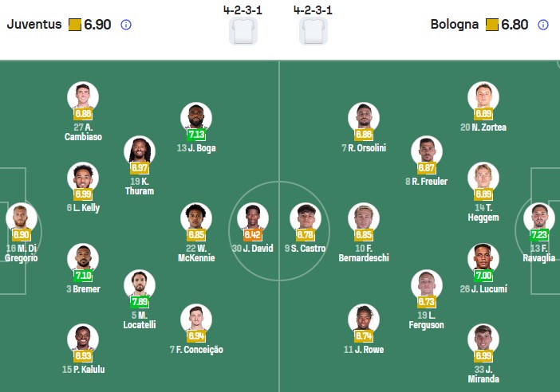Click J. Boga's 7.13 rating badge
Viewport: 560px width, 392px height.
(196, 135)
